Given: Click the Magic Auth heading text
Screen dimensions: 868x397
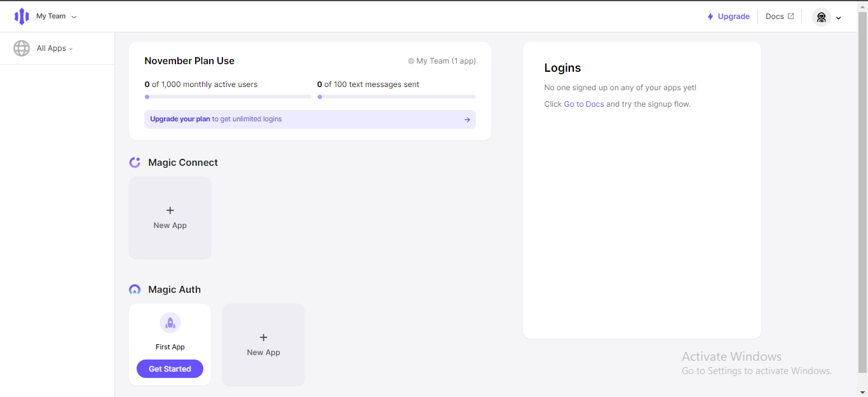Looking at the screenshot, I should click(174, 290).
